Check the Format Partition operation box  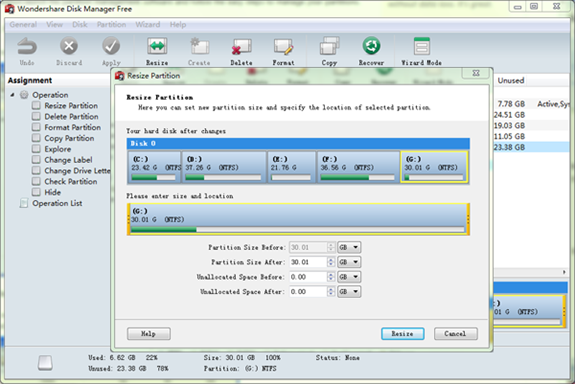coord(36,127)
